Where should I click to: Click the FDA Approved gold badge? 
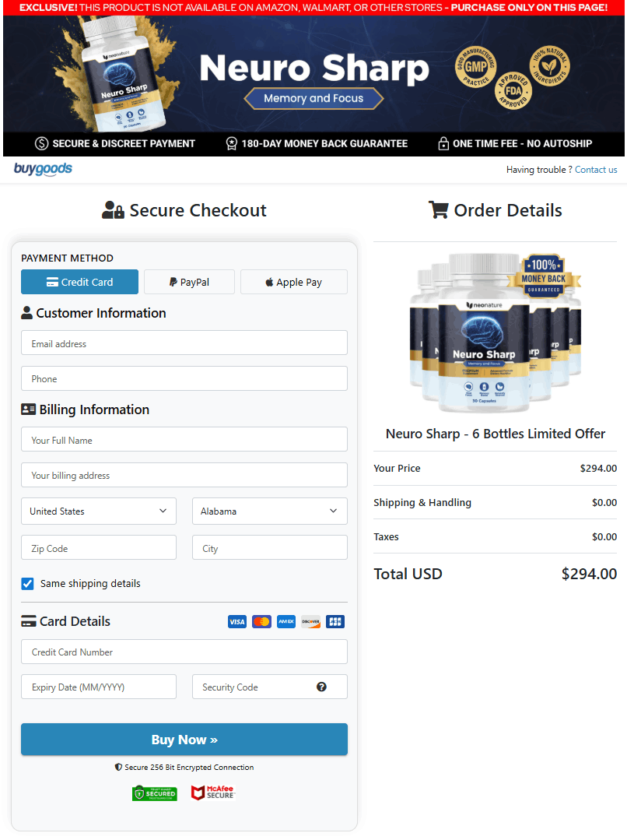tap(513, 90)
